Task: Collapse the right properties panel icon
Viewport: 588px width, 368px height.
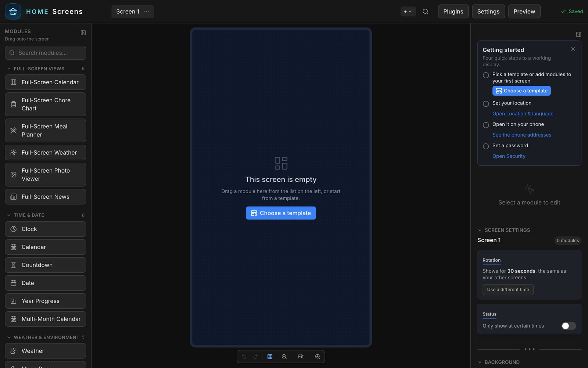Action: pyautogui.click(x=578, y=34)
